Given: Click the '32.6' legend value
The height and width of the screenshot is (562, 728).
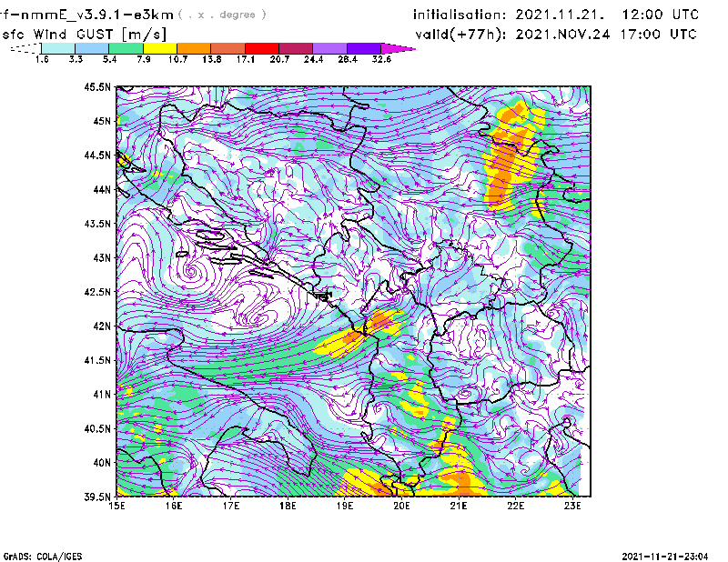Looking at the screenshot, I should tap(381, 59).
